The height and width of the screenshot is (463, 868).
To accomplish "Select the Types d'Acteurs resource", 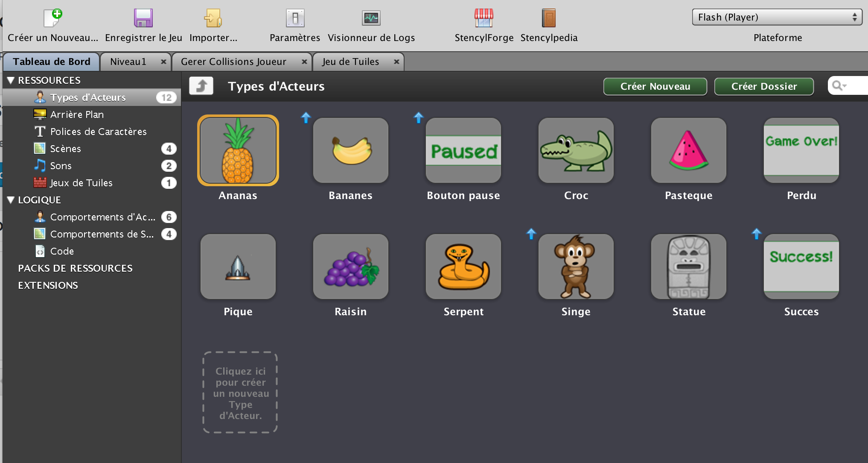I will pos(87,97).
